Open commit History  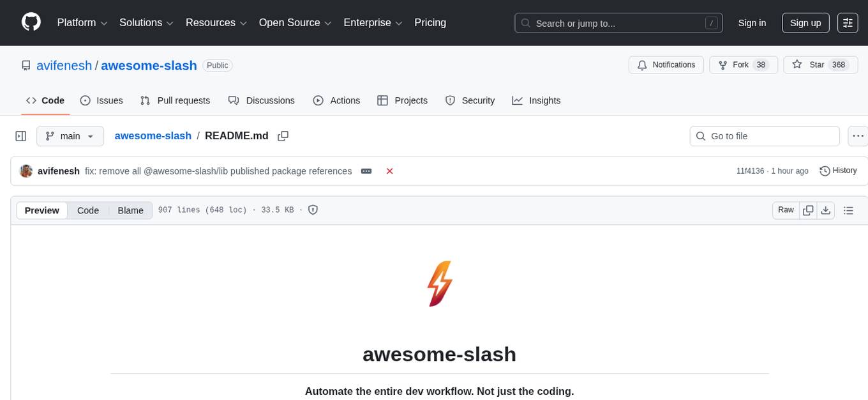838,171
